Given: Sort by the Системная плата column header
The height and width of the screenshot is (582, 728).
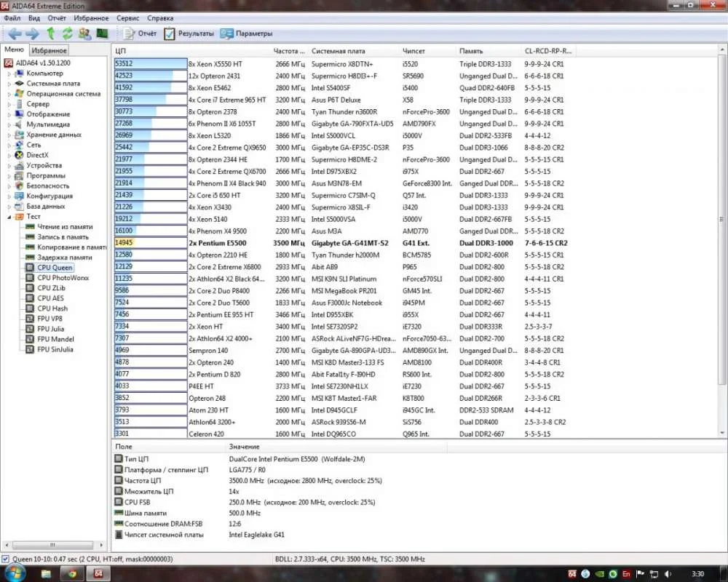Looking at the screenshot, I should [338, 51].
